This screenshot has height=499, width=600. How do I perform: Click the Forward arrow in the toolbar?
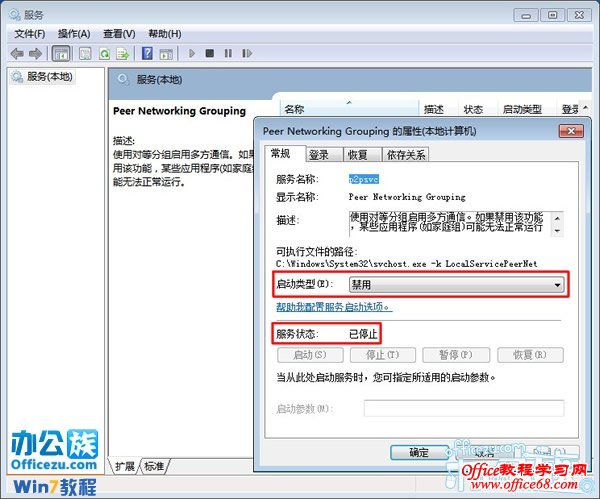point(36,53)
